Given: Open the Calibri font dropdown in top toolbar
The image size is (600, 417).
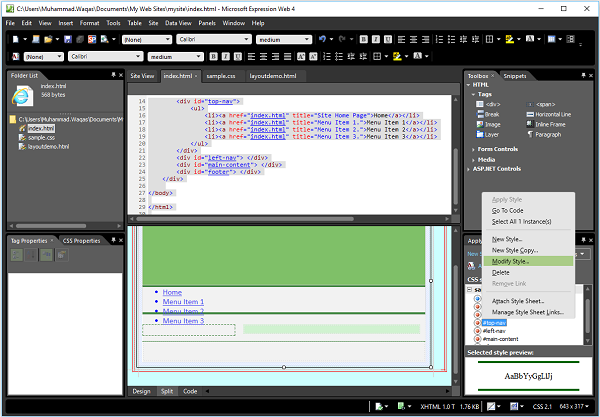Looking at the screenshot, I should tap(245, 40).
